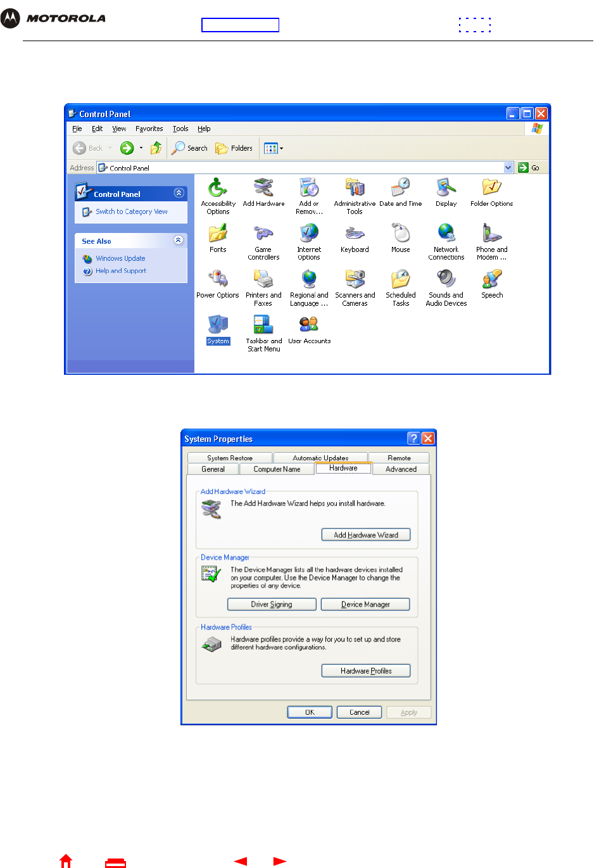This screenshot has height=868, width=611.
Task: Click the Hardware Profiles button
Action: [x=366, y=671]
